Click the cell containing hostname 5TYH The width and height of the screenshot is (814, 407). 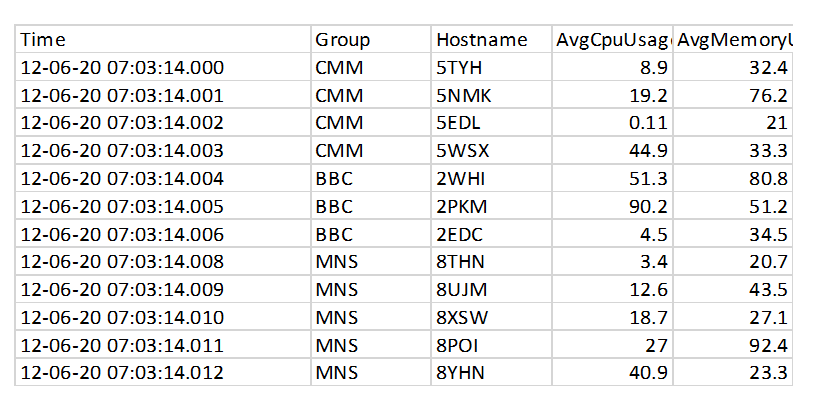pos(491,67)
